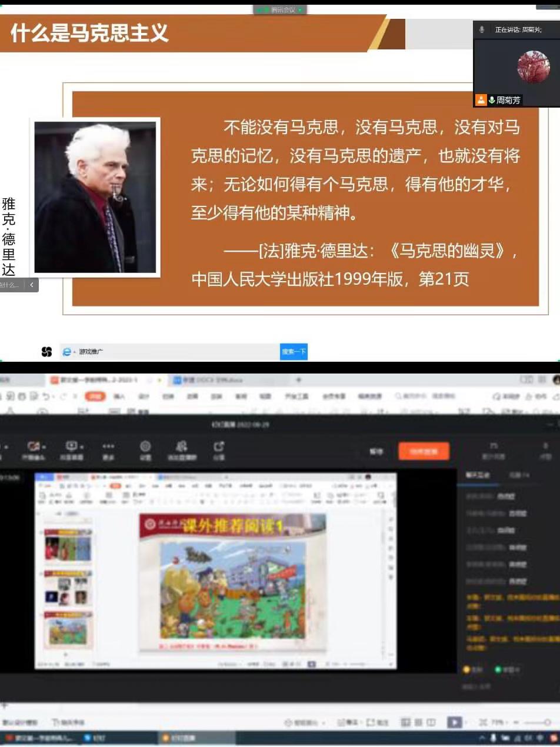560x747 pixels.
Task: Select the 课外推荐阅读 slide thumbnail
Action: (x=68, y=630)
